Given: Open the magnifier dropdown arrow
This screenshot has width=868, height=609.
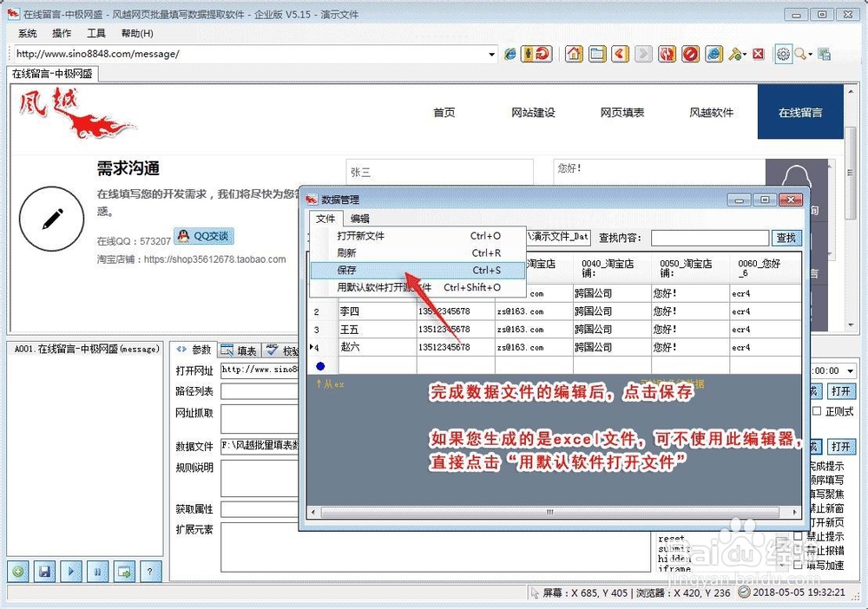Looking at the screenshot, I should [x=810, y=54].
